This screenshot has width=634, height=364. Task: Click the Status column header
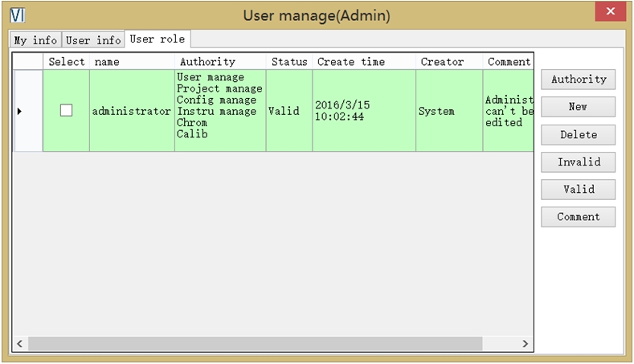pyautogui.click(x=289, y=62)
